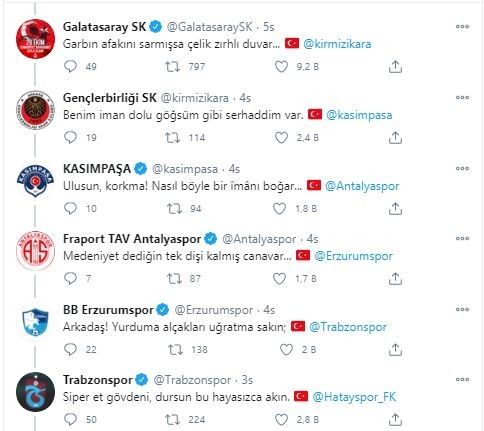
Task: Open more options on Trabzonspor tweet
Action: pyautogui.click(x=462, y=379)
